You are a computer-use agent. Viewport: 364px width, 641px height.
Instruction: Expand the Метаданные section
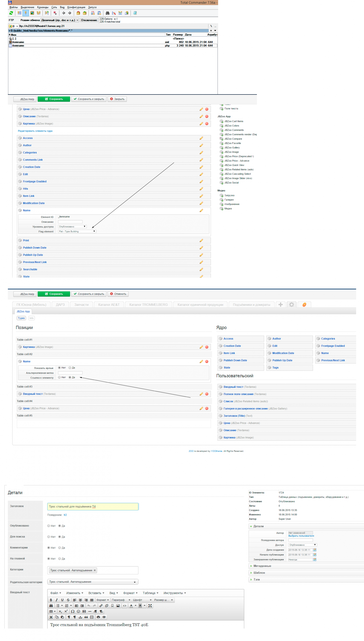[262, 566]
